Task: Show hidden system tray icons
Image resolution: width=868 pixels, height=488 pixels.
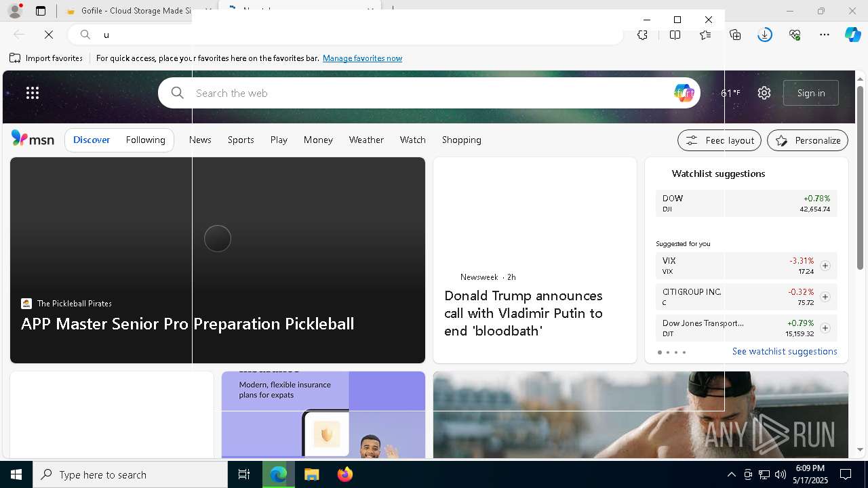Action: pos(731,474)
